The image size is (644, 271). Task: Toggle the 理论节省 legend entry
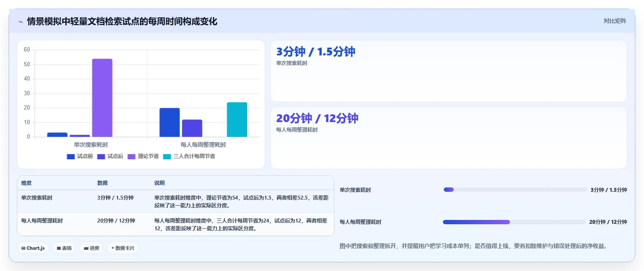[x=143, y=156]
